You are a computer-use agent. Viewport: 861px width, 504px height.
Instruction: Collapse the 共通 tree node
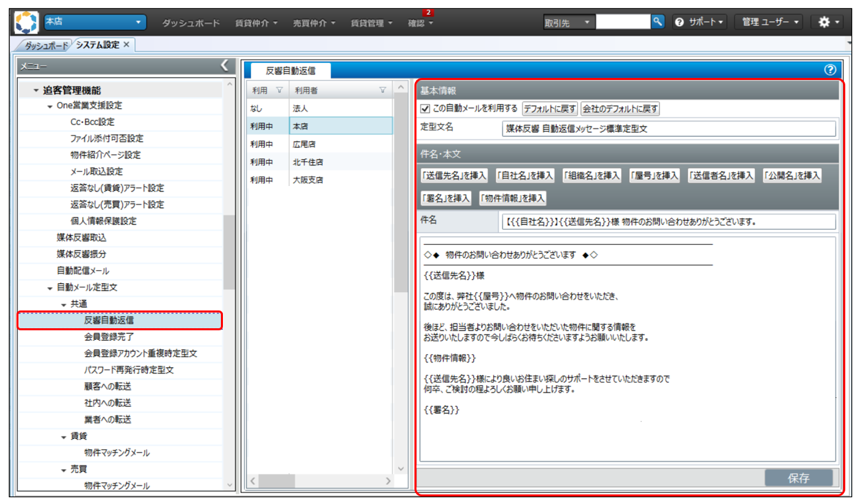click(x=64, y=304)
